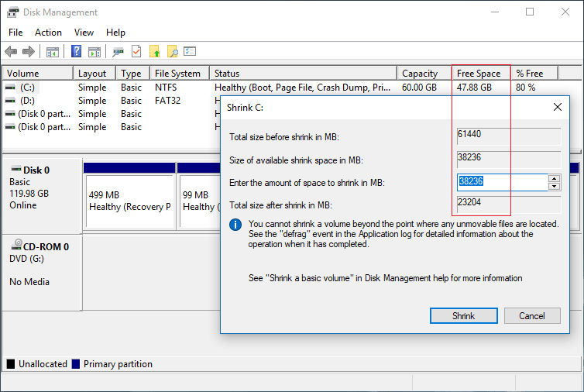Click the checklist settings toolbar icon
Image resolution: width=584 pixels, height=392 pixels.
point(190,52)
